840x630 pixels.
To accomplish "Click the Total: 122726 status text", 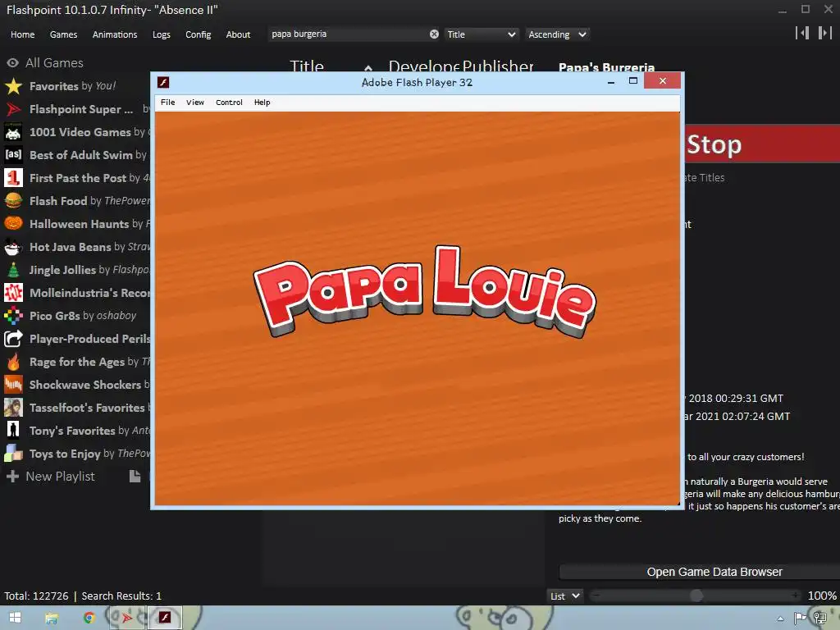I will tap(36, 596).
